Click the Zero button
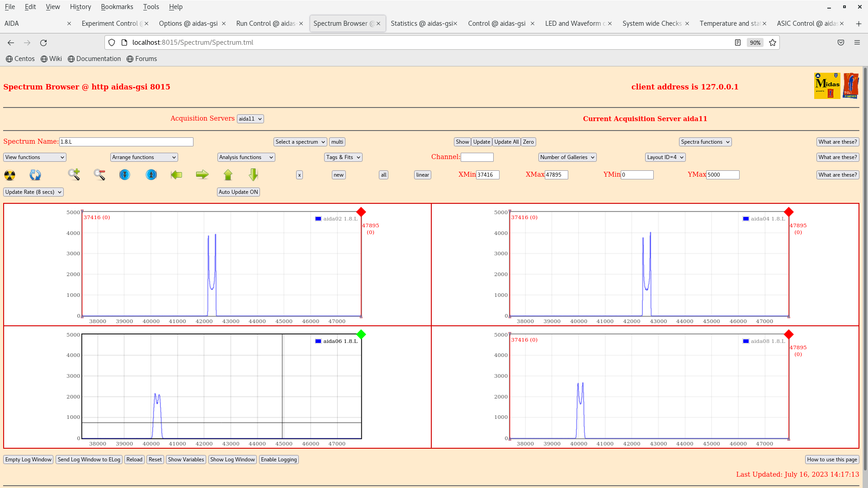 pyautogui.click(x=528, y=142)
